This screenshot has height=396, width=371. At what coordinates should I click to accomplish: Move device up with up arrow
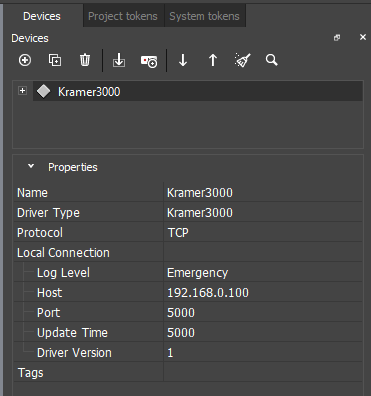click(213, 60)
